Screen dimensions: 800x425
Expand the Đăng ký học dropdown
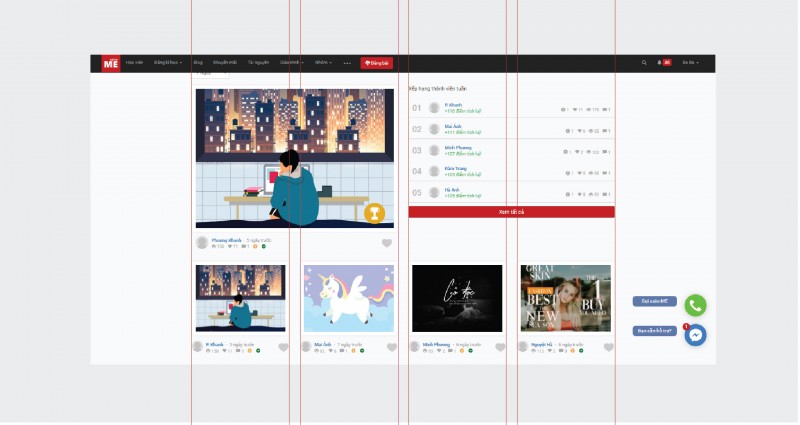(168, 63)
